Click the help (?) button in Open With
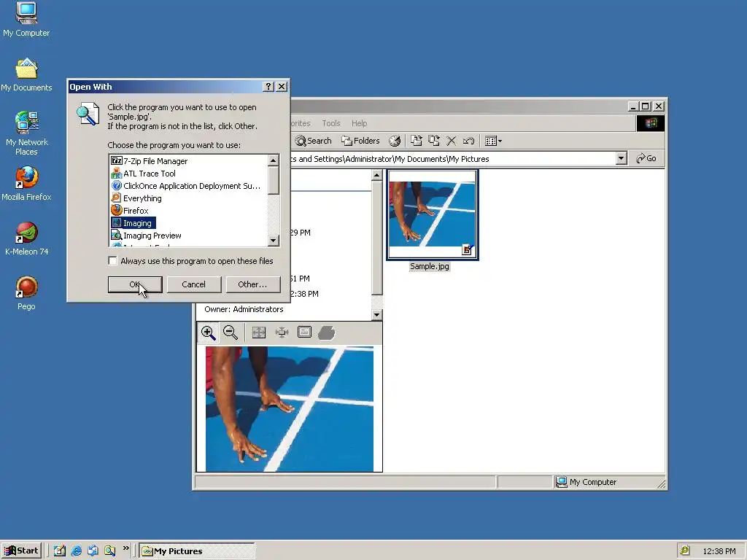Screen dimensions: 747x560 tap(268, 86)
